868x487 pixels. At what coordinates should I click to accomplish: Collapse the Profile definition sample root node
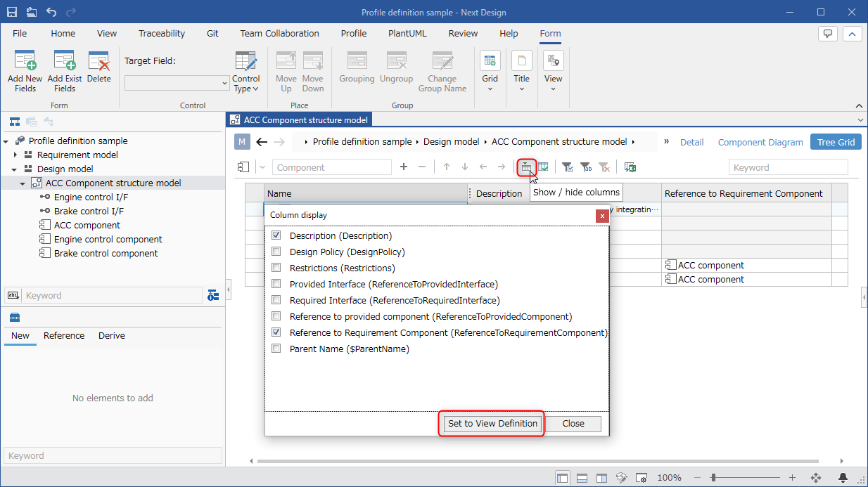tap(6, 141)
